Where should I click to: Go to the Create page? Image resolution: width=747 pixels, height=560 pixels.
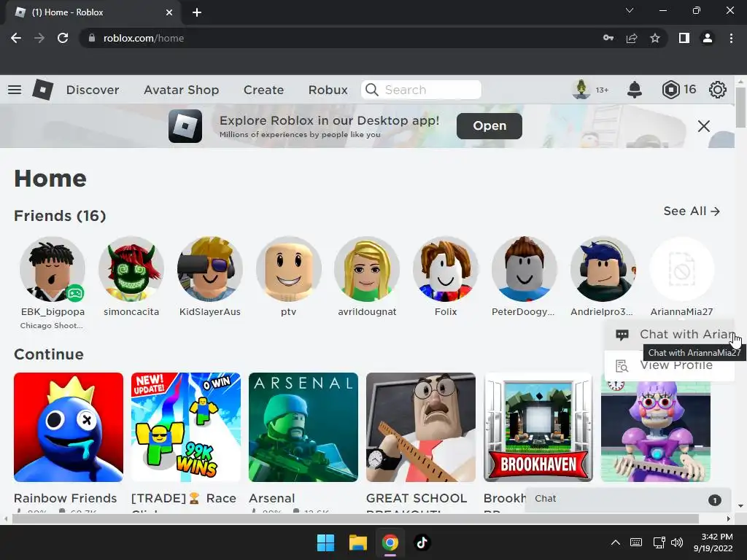(x=263, y=90)
